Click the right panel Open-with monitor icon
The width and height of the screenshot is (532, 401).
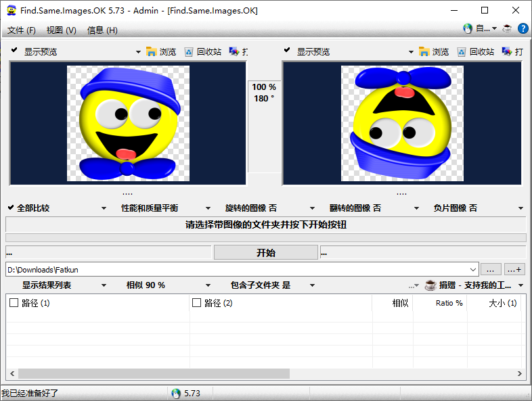click(x=506, y=51)
